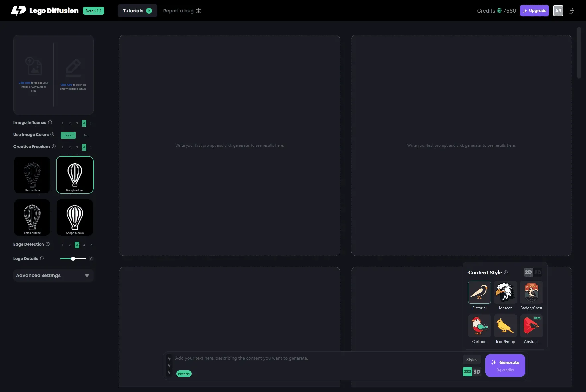Click the Logo Details slider handle
Image resolution: width=586 pixels, height=392 pixels.
[73, 259]
